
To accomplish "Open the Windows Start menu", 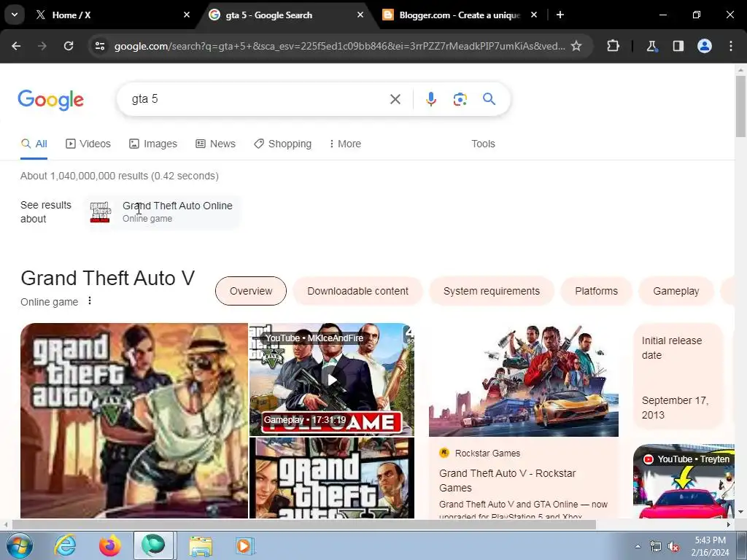I will tap(20, 545).
